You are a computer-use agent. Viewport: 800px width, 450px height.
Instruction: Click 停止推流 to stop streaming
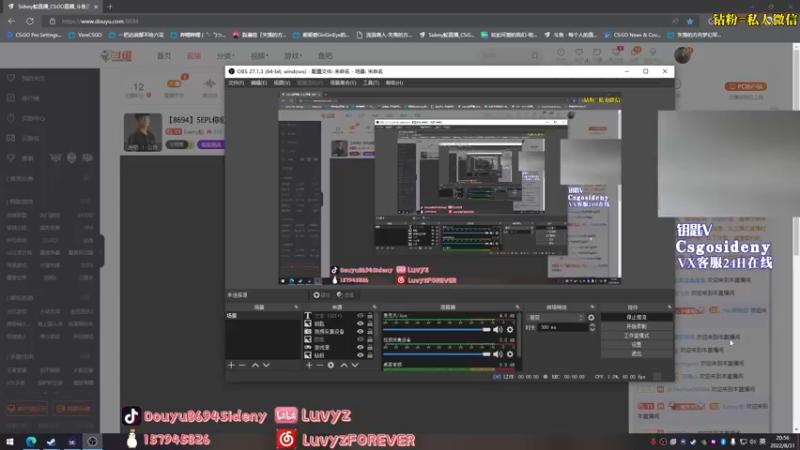[x=636, y=317]
